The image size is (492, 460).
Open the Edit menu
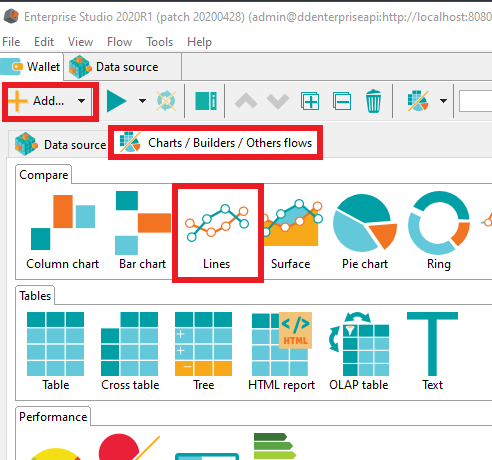44,42
